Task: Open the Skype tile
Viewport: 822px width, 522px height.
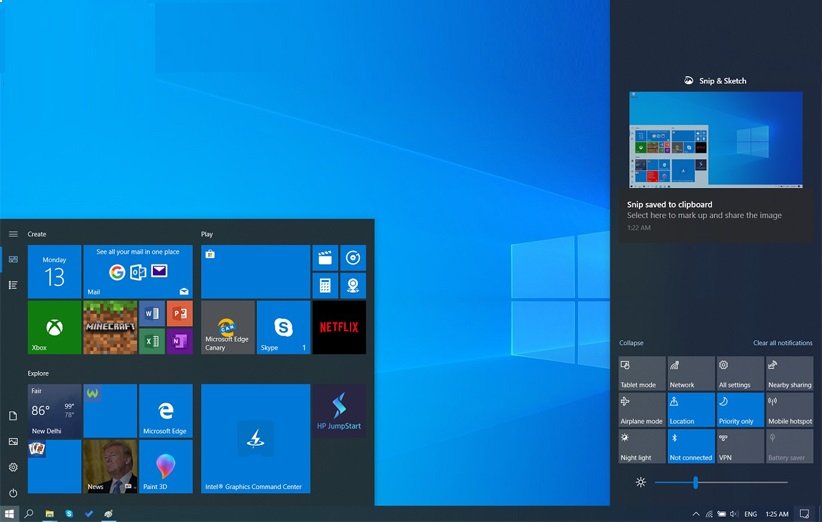Action: coord(284,327)
